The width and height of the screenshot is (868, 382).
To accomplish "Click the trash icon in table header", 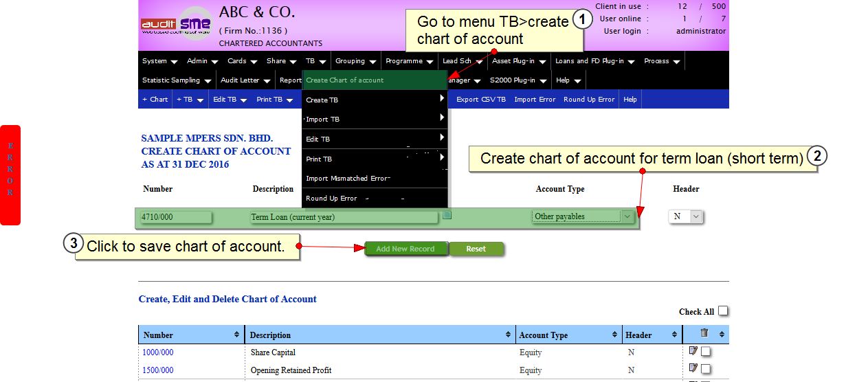I will pos(704,333).
